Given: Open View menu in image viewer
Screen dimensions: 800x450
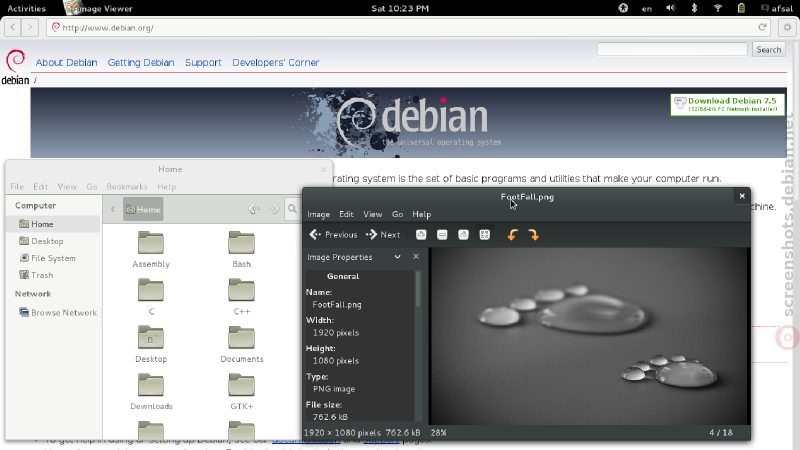Looking at the screenshot, I should (372, 214).
